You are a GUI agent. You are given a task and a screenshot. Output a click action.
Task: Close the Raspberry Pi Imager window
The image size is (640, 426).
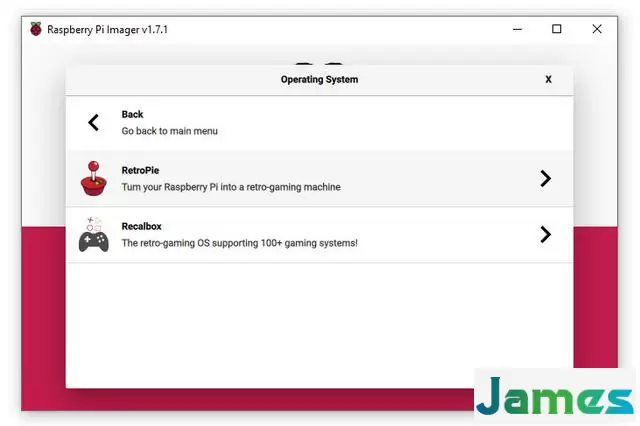click(597, 29)
